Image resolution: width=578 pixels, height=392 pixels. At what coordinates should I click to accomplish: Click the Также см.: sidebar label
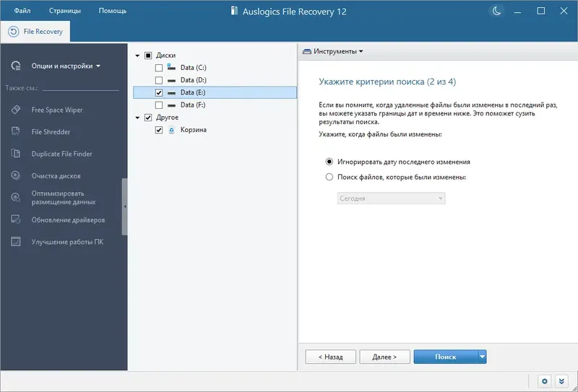coord(22,88)
